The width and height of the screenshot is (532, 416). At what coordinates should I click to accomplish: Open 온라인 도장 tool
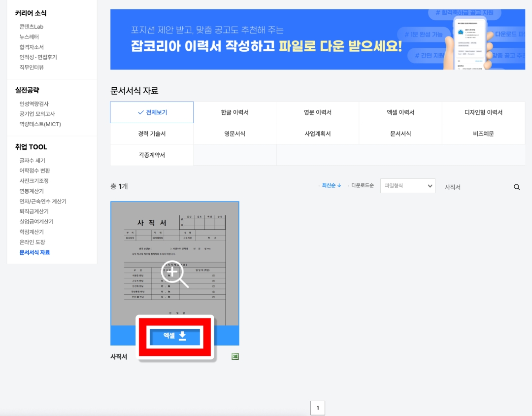(x=32, y=242)
